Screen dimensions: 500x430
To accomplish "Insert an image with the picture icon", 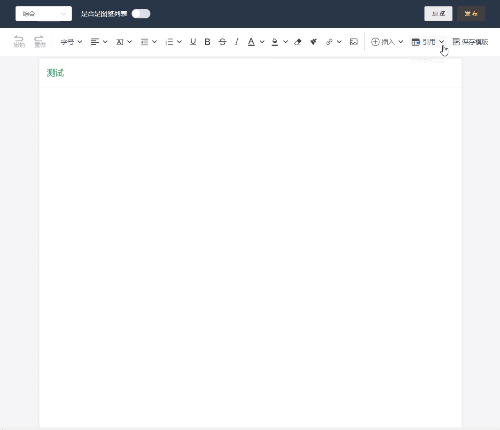I will (x=354, y=42).
